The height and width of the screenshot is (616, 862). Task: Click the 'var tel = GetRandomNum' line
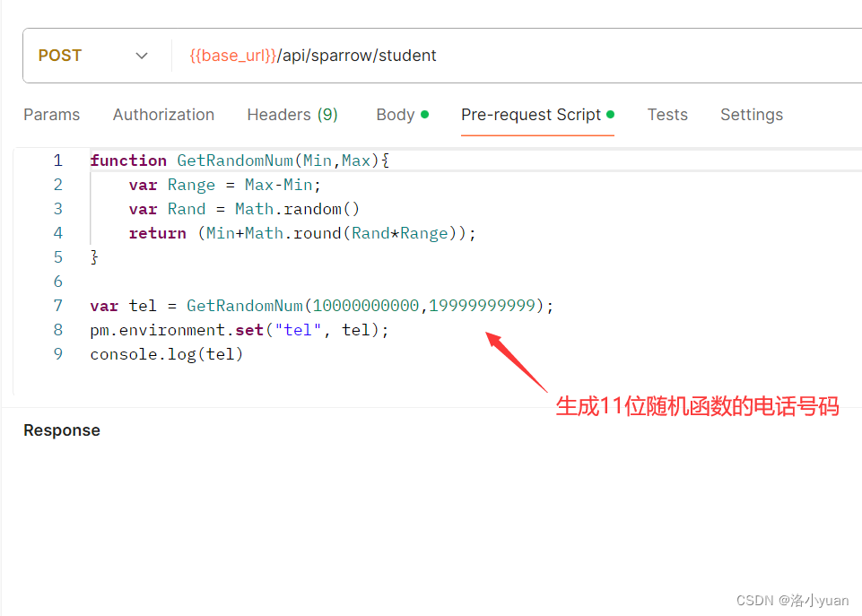coord(322,306)
